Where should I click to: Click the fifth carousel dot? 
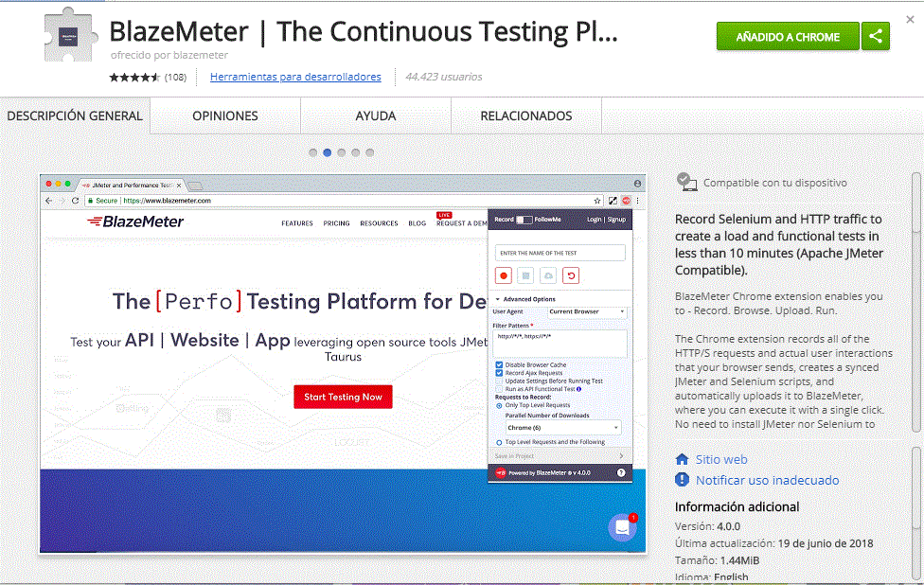369,152
